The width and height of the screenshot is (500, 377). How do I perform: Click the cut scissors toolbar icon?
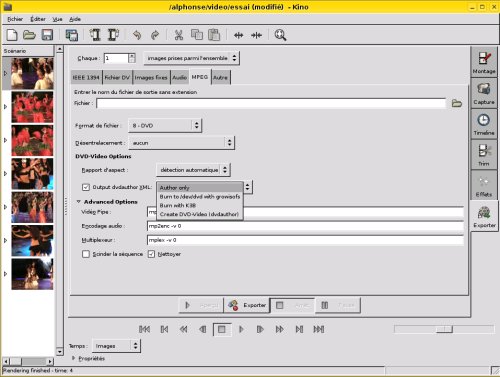179,35
